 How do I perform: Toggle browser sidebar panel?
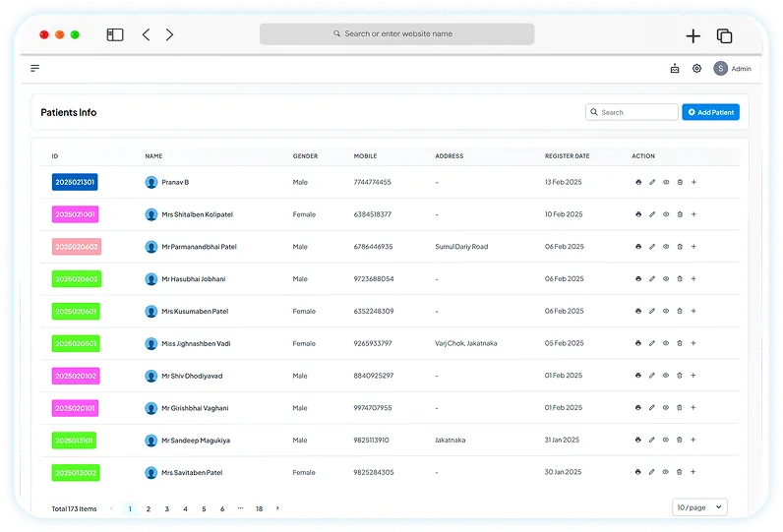[x=115, y=34]
